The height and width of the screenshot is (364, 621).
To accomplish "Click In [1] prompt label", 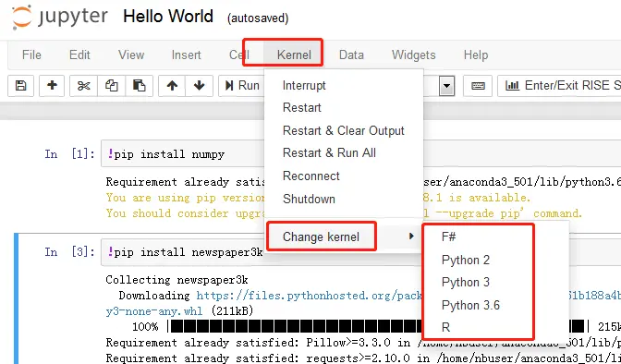I will (x=69, y=153).
